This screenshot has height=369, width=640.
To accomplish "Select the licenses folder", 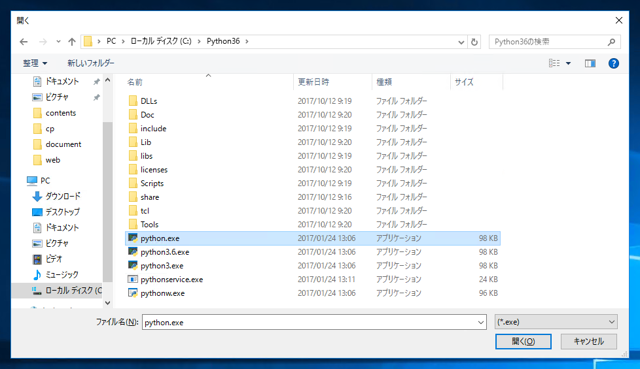I will [x=154, y=169].
